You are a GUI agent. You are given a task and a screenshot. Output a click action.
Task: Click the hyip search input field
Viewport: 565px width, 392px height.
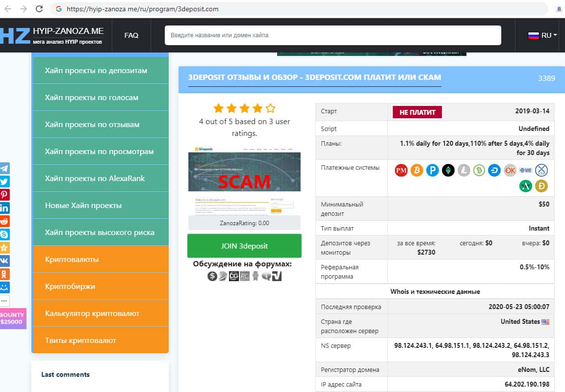[333, 35]
